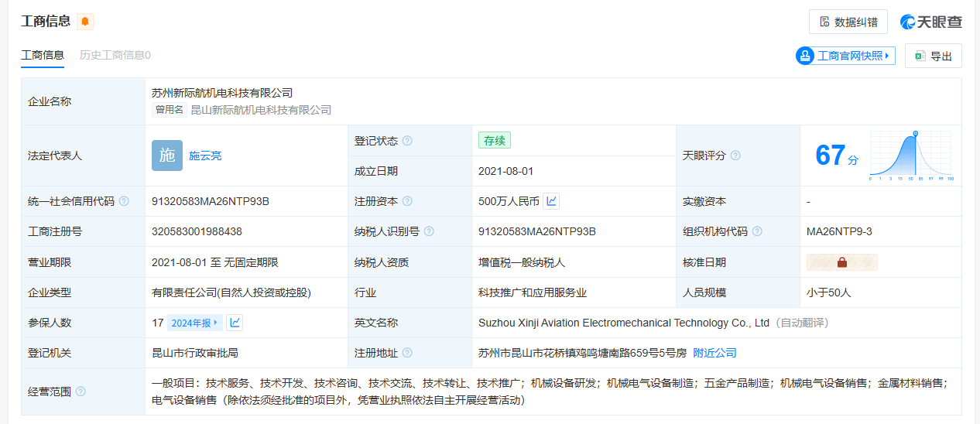
Task: Click the chart icon beside registered capital
Action: pyautogui.click(x=551, y=201)
